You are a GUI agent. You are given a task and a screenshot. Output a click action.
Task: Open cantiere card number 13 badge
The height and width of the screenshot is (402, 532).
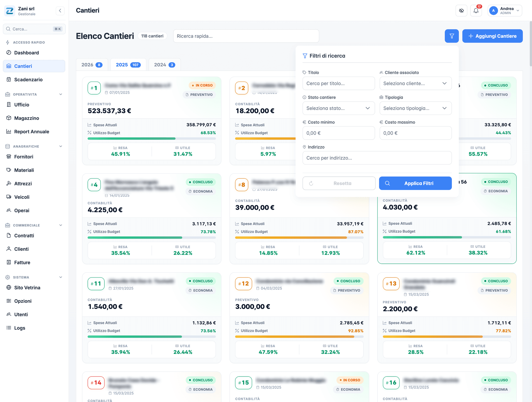391,284
